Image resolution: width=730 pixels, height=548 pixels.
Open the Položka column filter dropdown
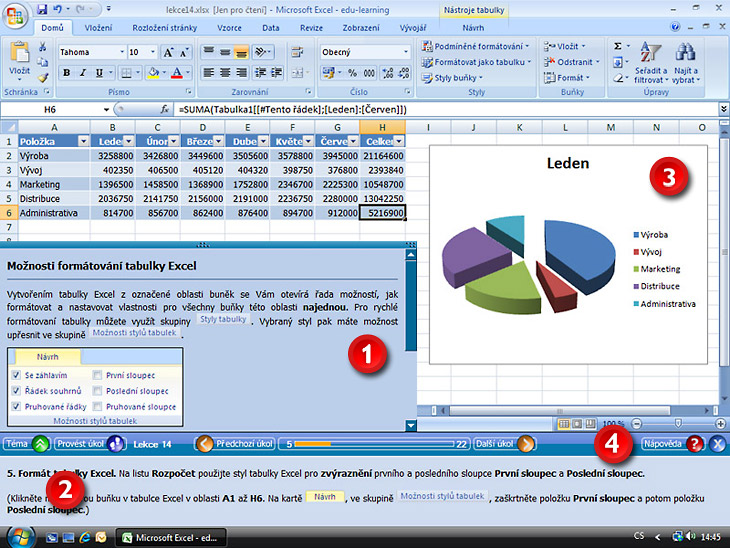(x=82, y=142)
